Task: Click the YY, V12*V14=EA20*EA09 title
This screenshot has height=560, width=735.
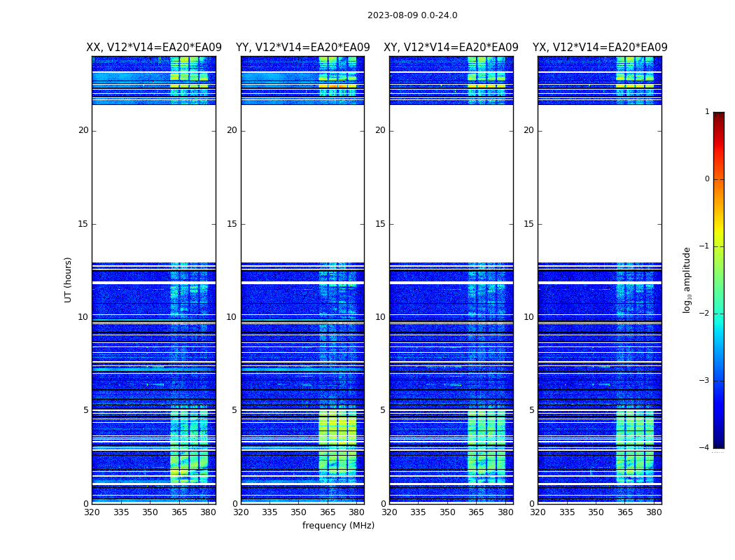Action: [303, 48]
